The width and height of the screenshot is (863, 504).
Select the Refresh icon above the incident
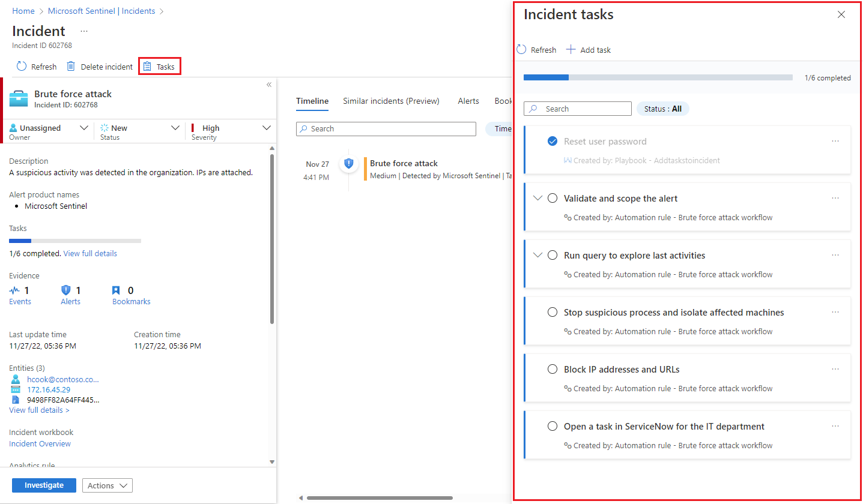[x=23, y=66]
